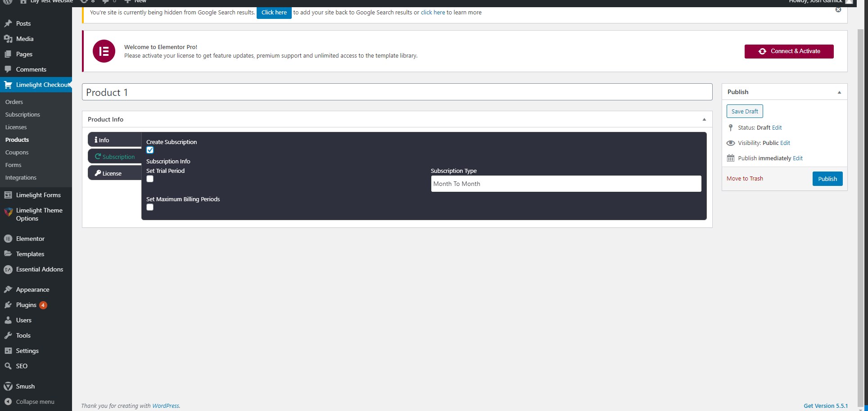Screen dimensions: 868x411
Task: Click the Essential Addons sidebar icon
Action: (8, 269)
